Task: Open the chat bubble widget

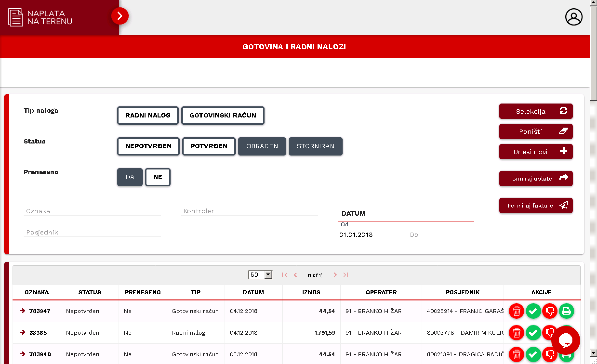Action: pos(565,340)
